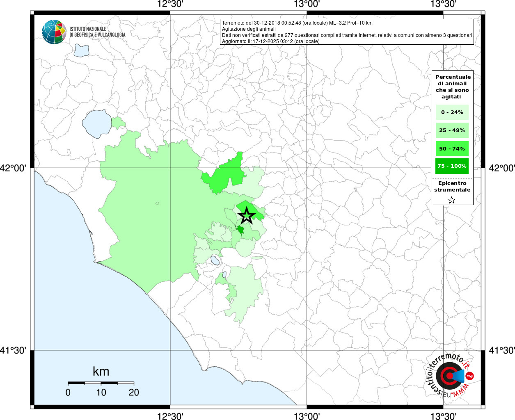The width and height of the screenshot is (515, 420).
Task: Click the small isolated green municipality beside the large lake
Action: pos(118,123)
